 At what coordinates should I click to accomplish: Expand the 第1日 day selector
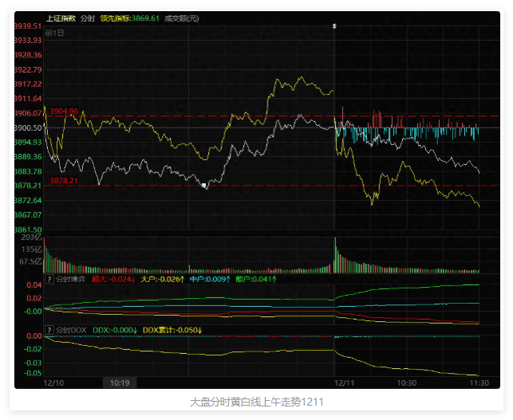[x=55, y=33]
